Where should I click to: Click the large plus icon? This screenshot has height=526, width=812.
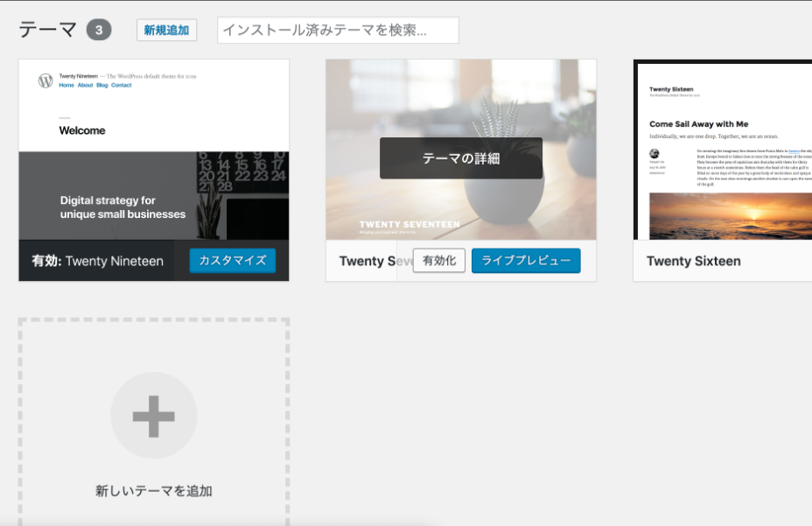154,416
